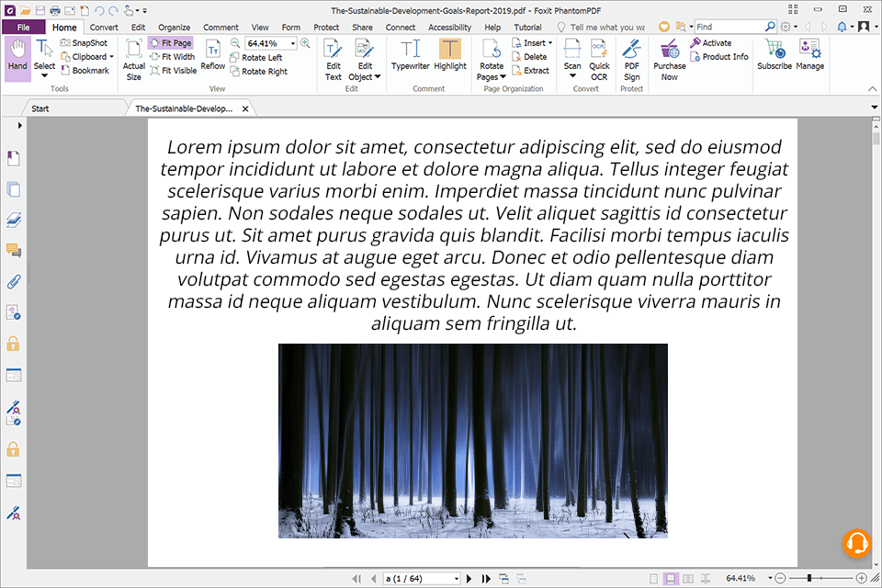
Task: Expand the navigation panel arrow
Action: (x=19, y=126)
